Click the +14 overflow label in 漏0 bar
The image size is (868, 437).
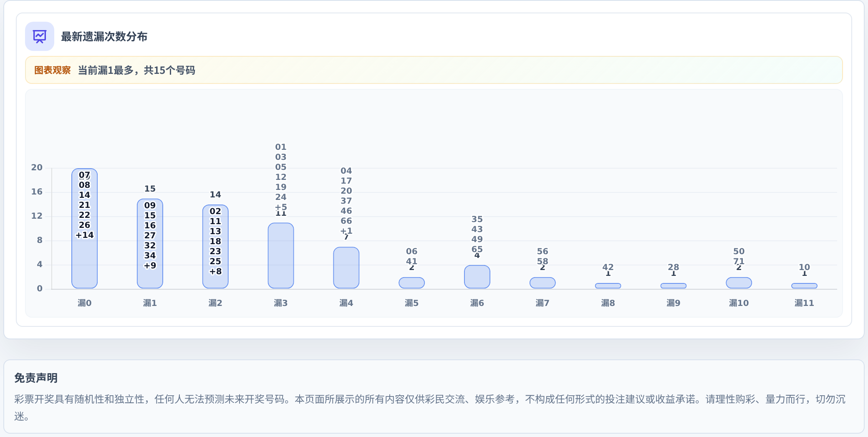coord(84,235)
